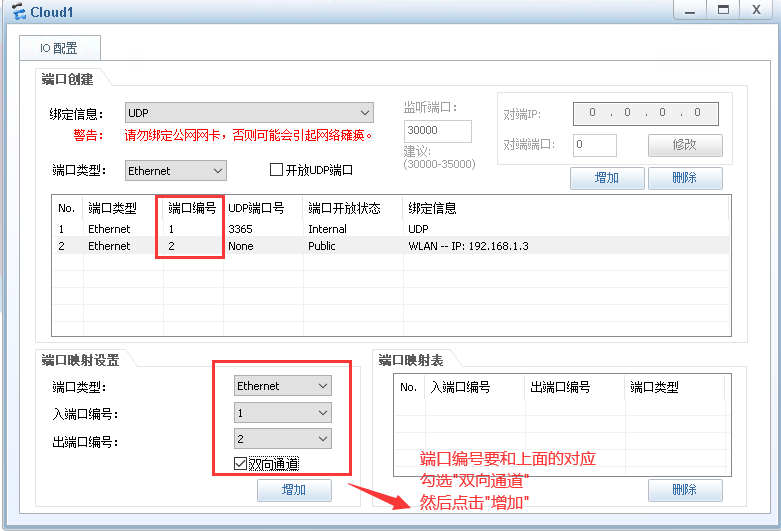Click 增加 button in 端口映射设置
The width and height of the screenshot is (781, 531).
pyautogui.click(x=294, y=490)
